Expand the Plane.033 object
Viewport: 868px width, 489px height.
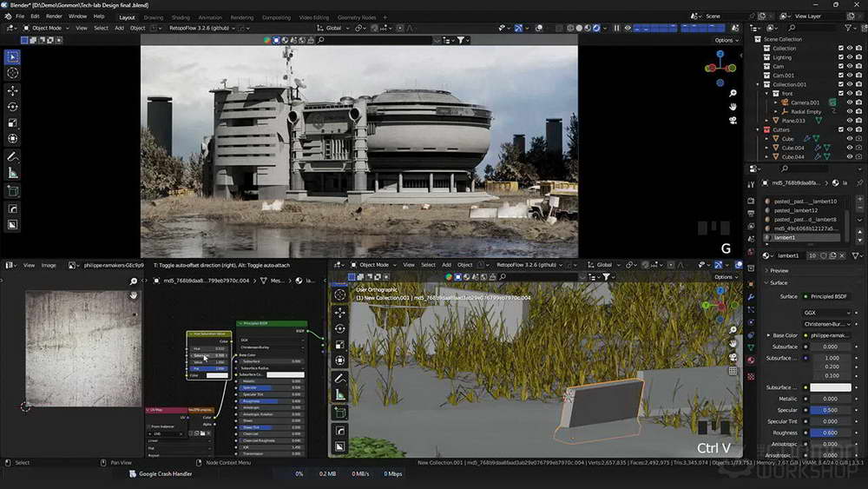coord(767,120)
